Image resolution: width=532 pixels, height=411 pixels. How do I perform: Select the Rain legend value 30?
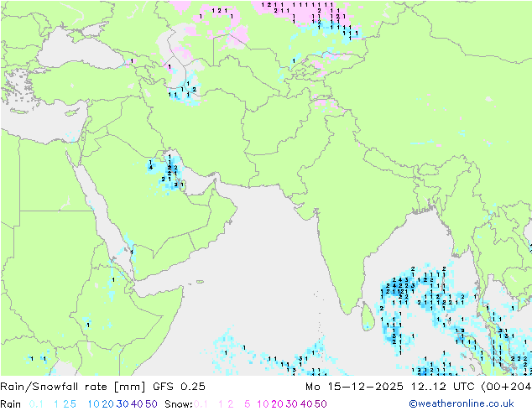point(123,404)
